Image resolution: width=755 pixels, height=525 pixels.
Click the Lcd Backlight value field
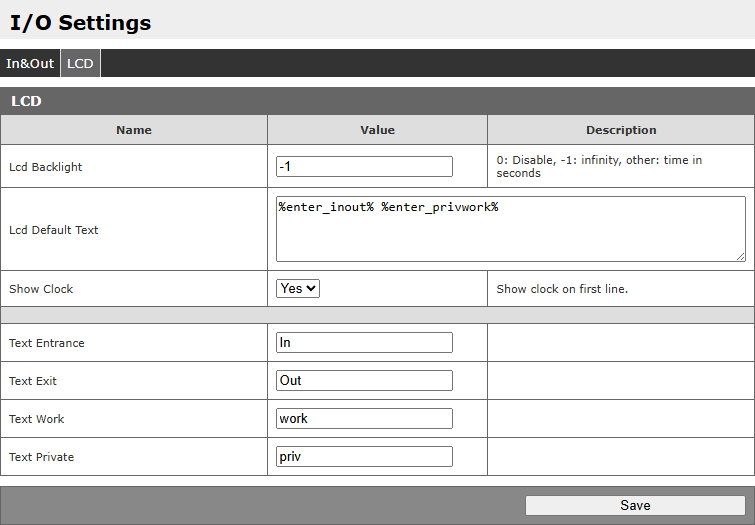click(364, 167)
